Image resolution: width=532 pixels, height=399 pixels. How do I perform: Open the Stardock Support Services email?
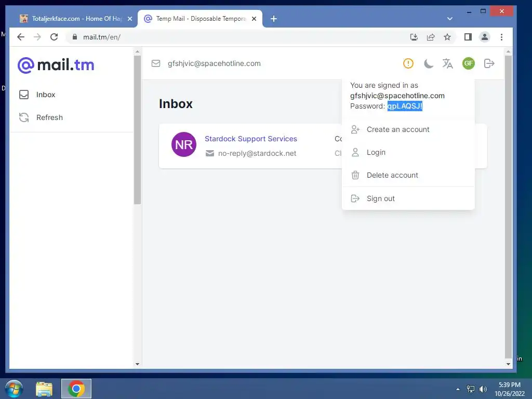(251, 139)
